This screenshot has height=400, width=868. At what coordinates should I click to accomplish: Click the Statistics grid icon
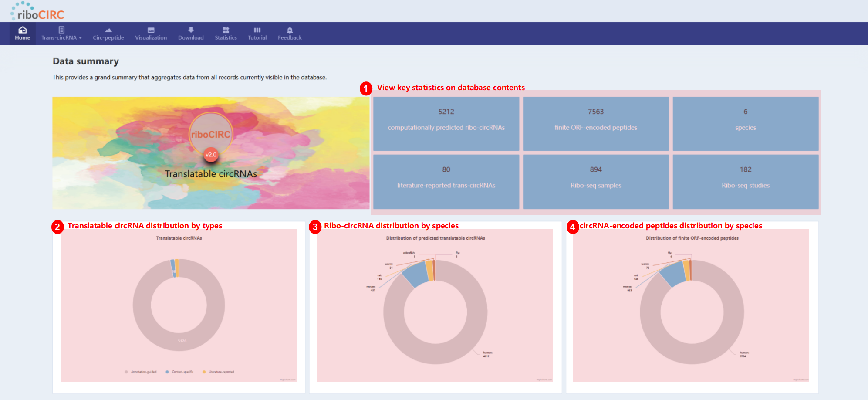[226, 30]
